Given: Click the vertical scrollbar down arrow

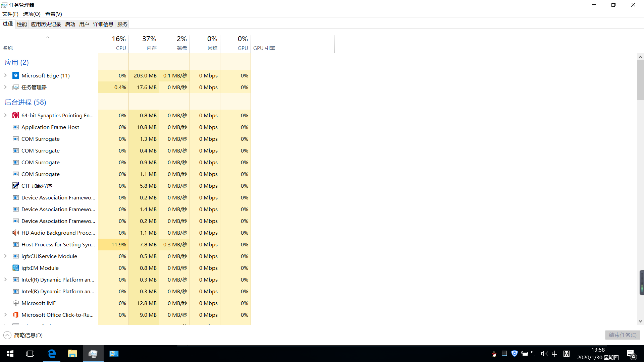Looking at the screenshot, I should point(640,321).
